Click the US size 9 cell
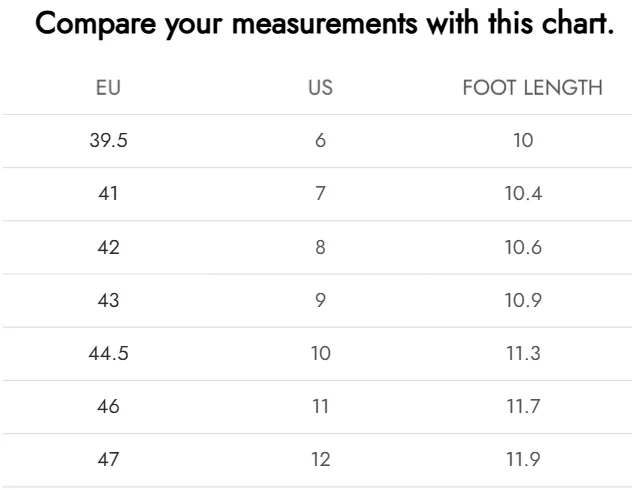 click(x=320, y=300)
